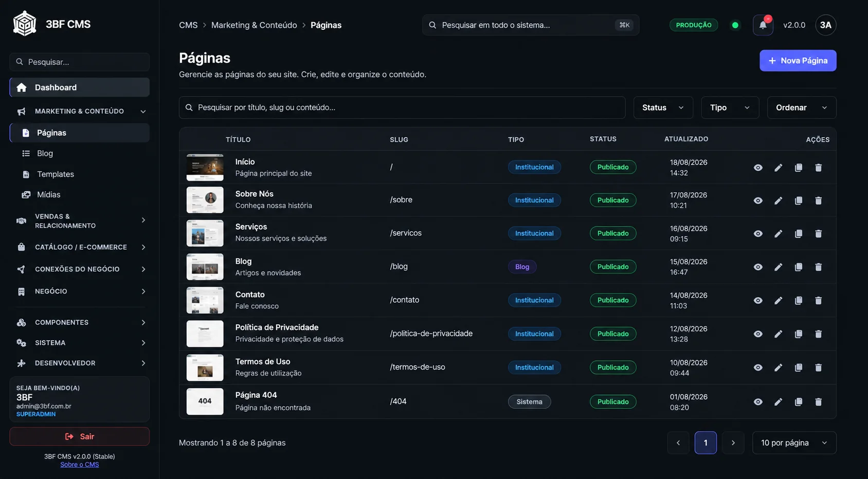868x479 pixels.
Task: Expand the Catálogo / E-commerce section
Action: pyautogui.click(x=80, y=247)
